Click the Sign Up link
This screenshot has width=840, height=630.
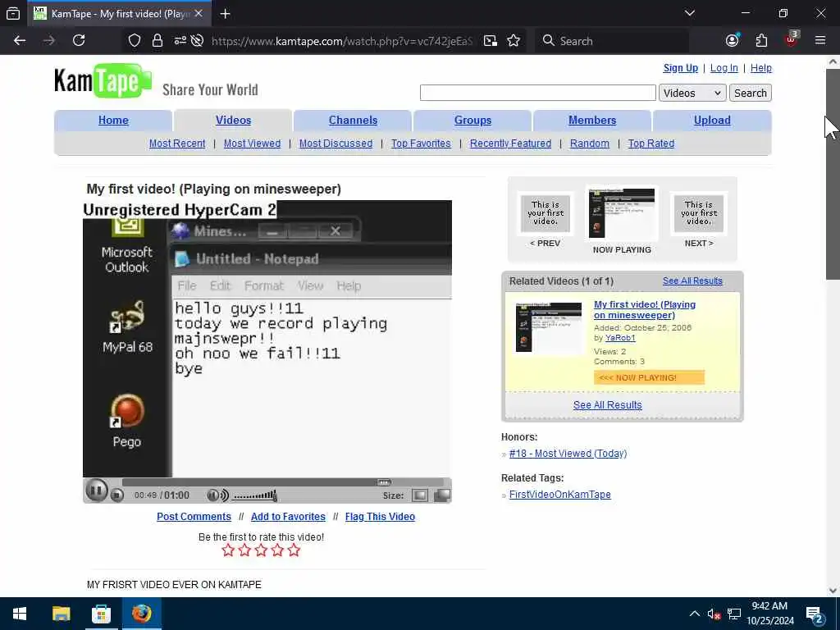[x=680, y=68]
